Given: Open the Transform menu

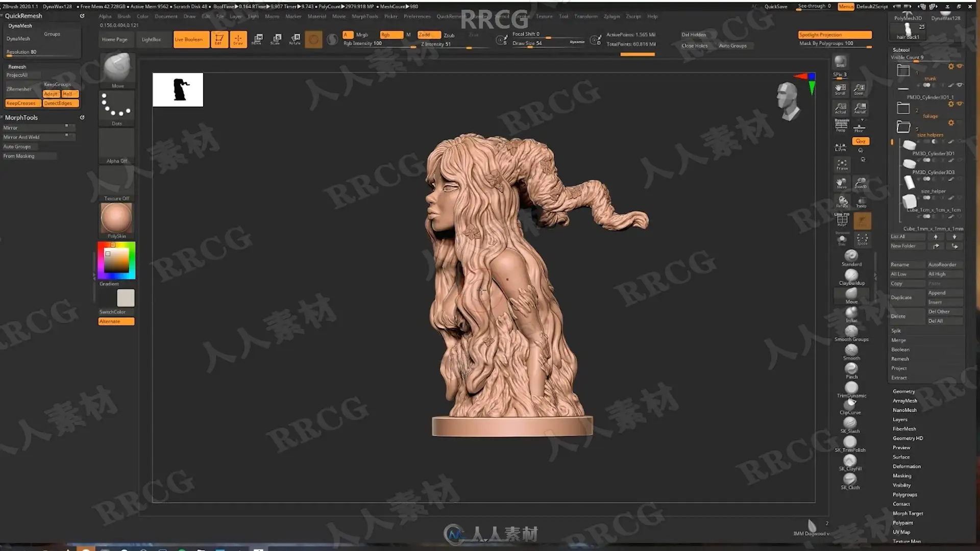Looking at the screenshot, I should (585, 16).
